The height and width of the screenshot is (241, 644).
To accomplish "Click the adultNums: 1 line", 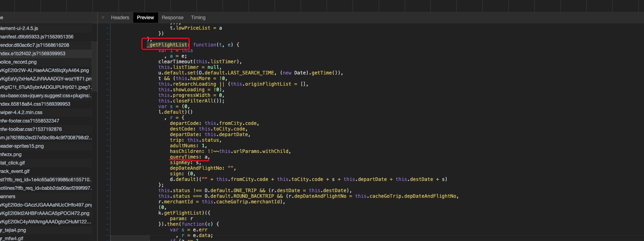I will [189, 146].
